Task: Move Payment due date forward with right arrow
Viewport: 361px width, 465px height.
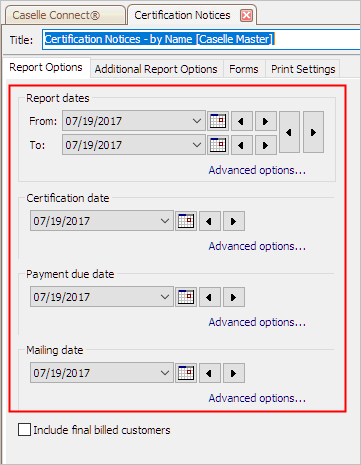Action: click(234, 297)
